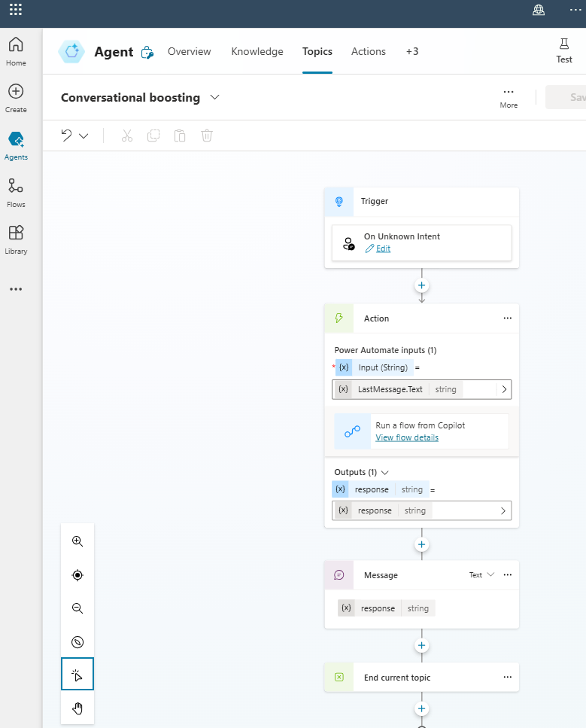
Task: Click the response variable chip in Message node
Action: point(387,608)
